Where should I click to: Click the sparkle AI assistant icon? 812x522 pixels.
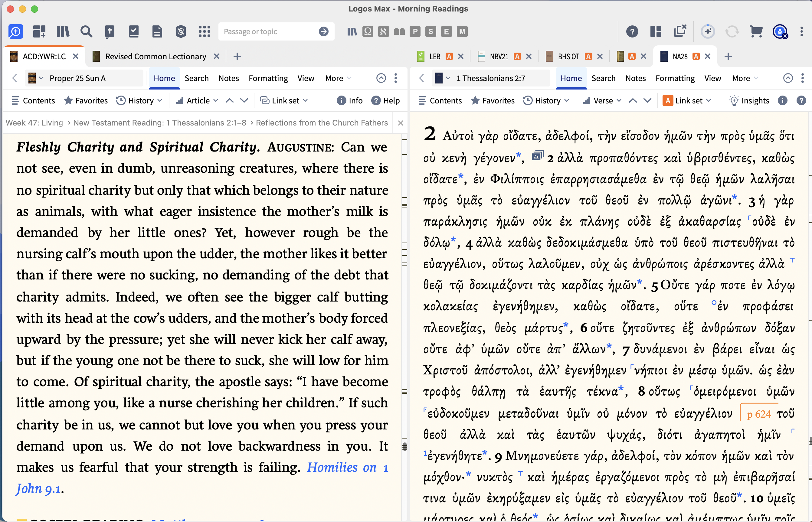(708, 31)
